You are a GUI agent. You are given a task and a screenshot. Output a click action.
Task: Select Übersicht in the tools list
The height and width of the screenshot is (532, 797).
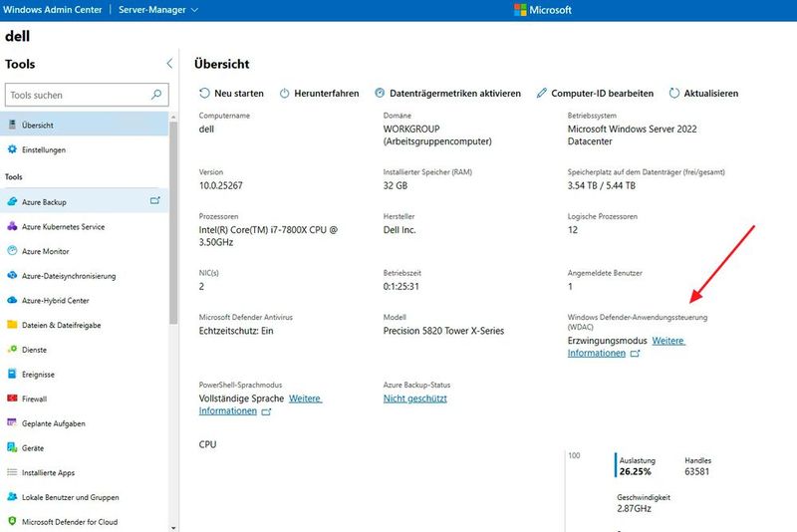[85, 125]
